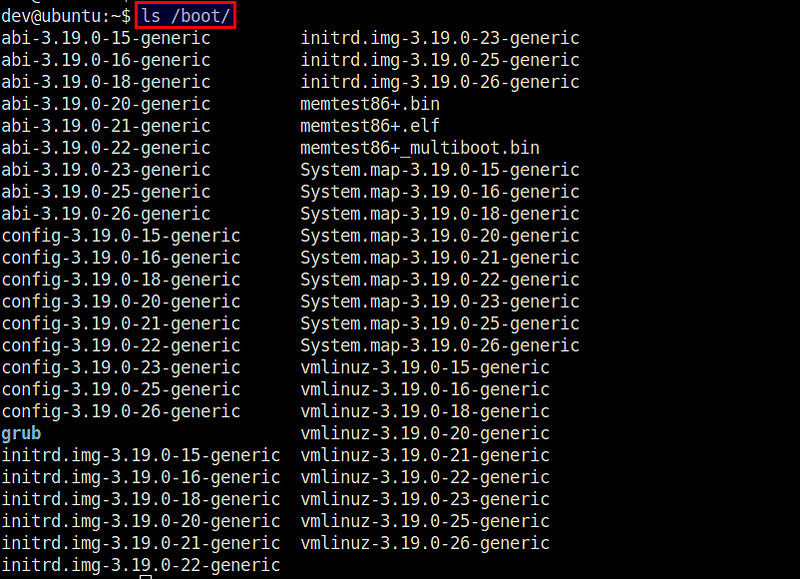The height and width of the screenshot is (579, 800).
Task: Click the highlighted 'ls /boot/' command
Action: (x=186, y=16)
